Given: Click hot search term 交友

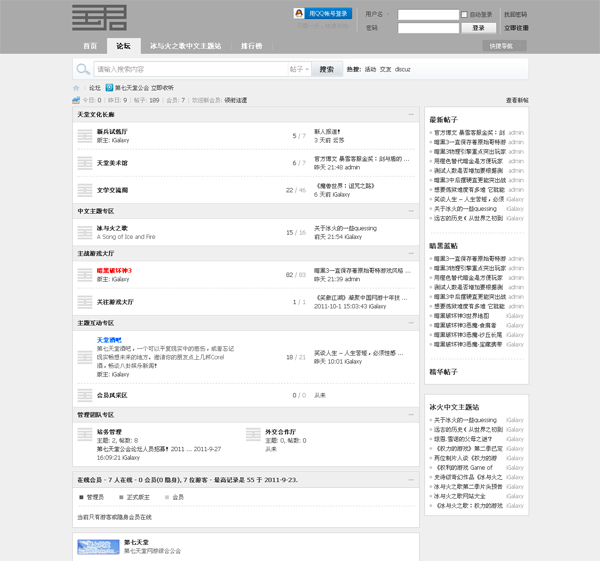Looking at the screenshot, I should click(385, 69).
